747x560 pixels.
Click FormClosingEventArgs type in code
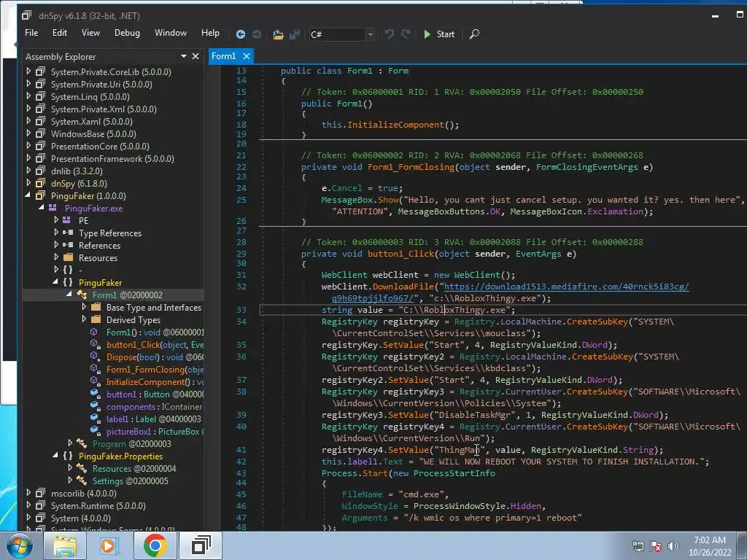tap(587, 167)
